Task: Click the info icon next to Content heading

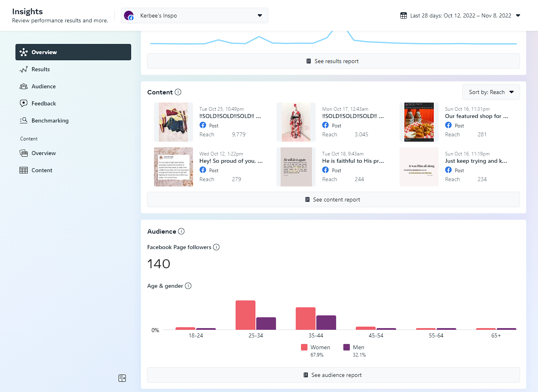Action: [x=178, y=92]
